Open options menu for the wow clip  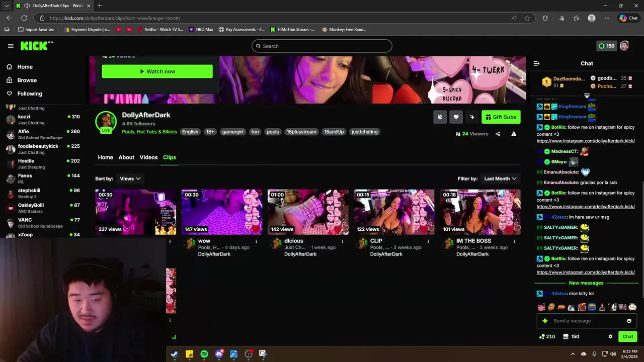point(256,241)
